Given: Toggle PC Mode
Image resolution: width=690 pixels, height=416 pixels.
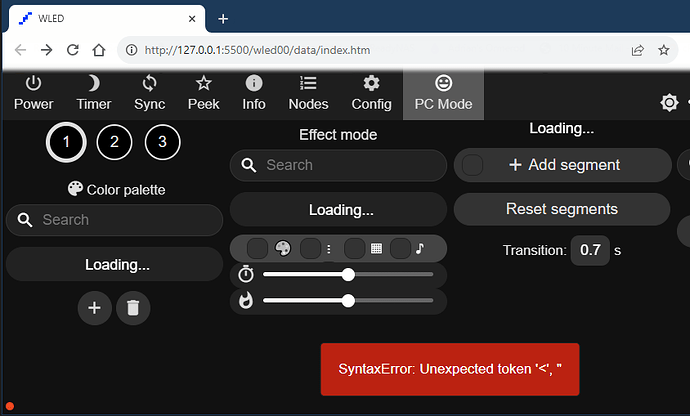Looking at the screenshot, I should click(443, 93).
